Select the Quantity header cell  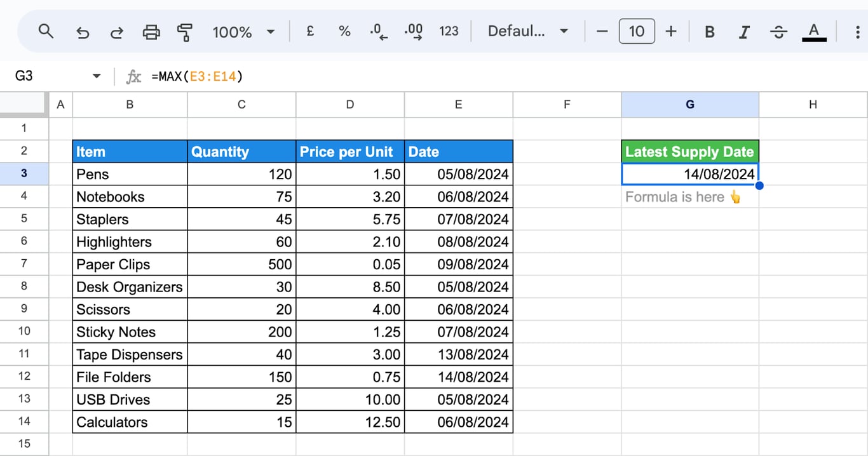(241, 151)
